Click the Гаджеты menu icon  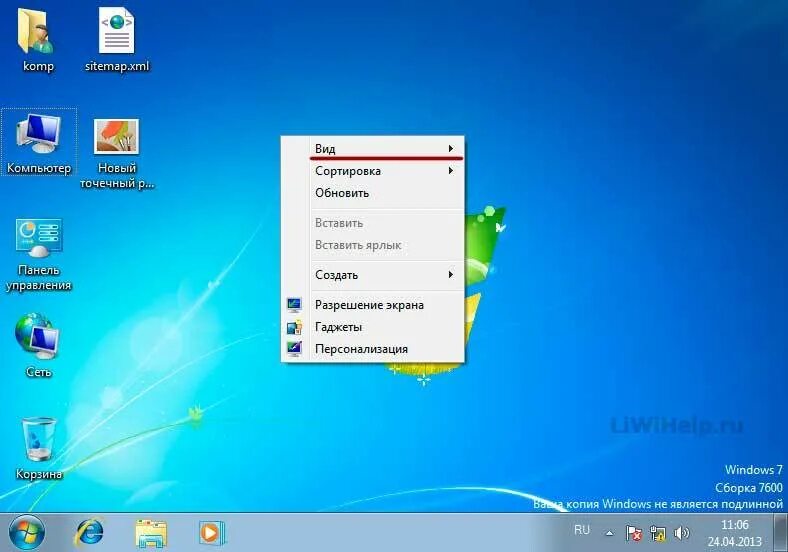coord(294,327)
